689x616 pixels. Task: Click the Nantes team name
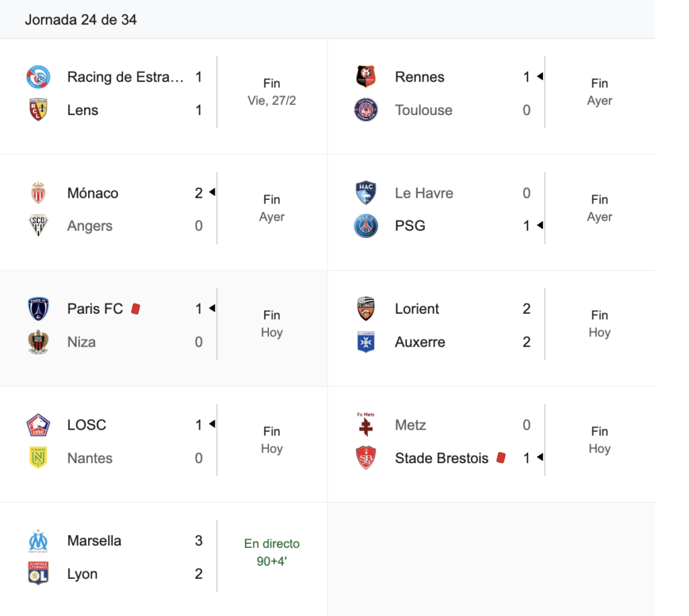(x=89, y=458)
